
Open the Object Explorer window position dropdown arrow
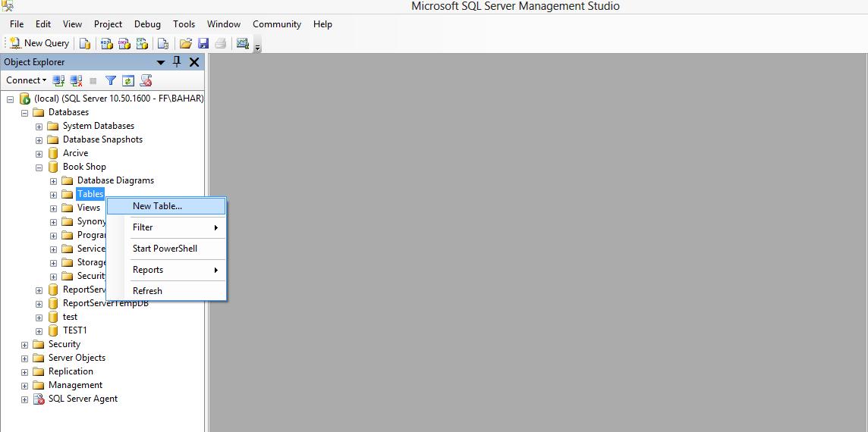pos(161,62)
